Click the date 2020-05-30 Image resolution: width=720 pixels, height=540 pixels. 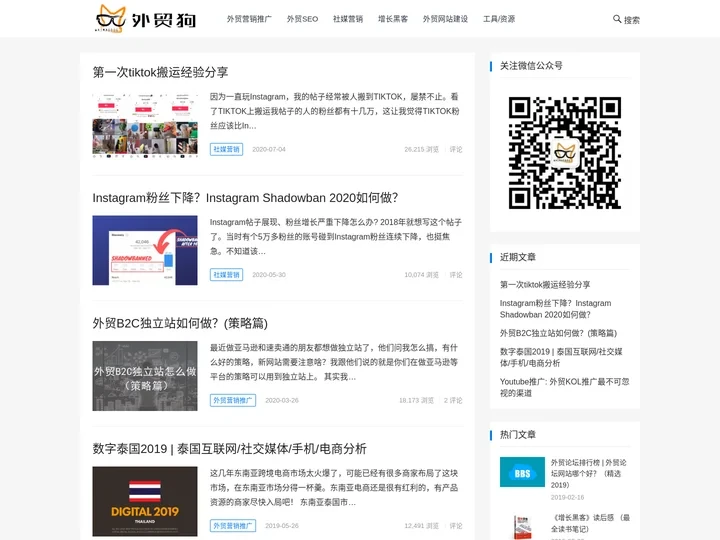269,275
